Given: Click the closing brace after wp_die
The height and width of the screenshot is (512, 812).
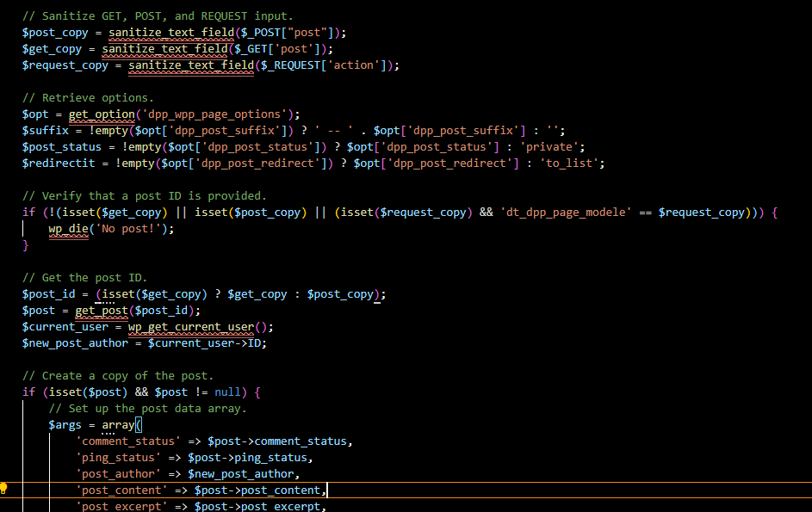Looking at the screenshot, I should (x=25, y=245).
